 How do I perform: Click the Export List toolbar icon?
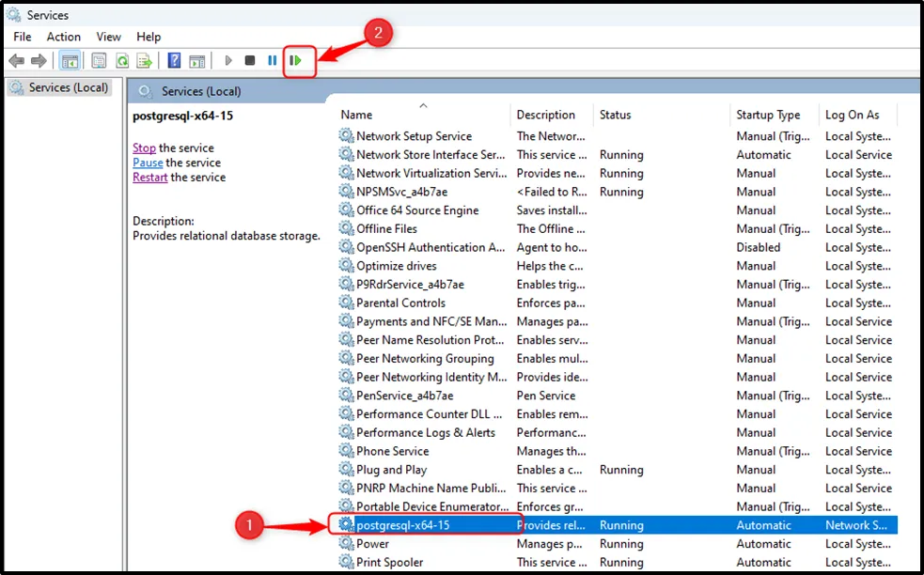144,60
